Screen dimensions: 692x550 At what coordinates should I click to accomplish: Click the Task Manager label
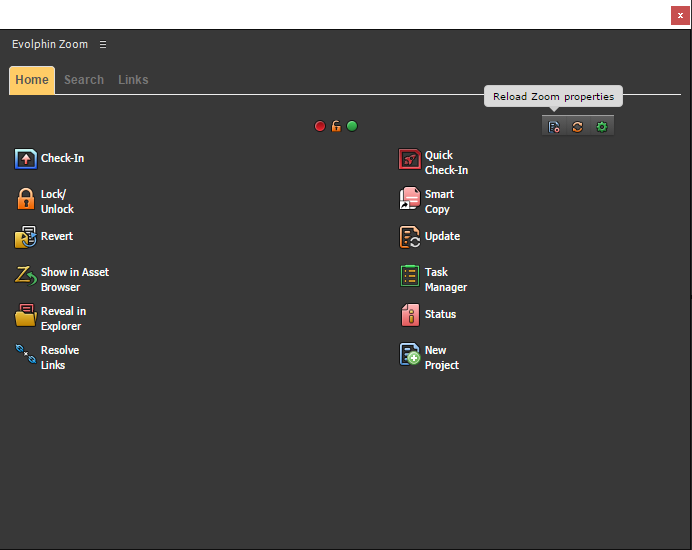(x=446, y=280)
